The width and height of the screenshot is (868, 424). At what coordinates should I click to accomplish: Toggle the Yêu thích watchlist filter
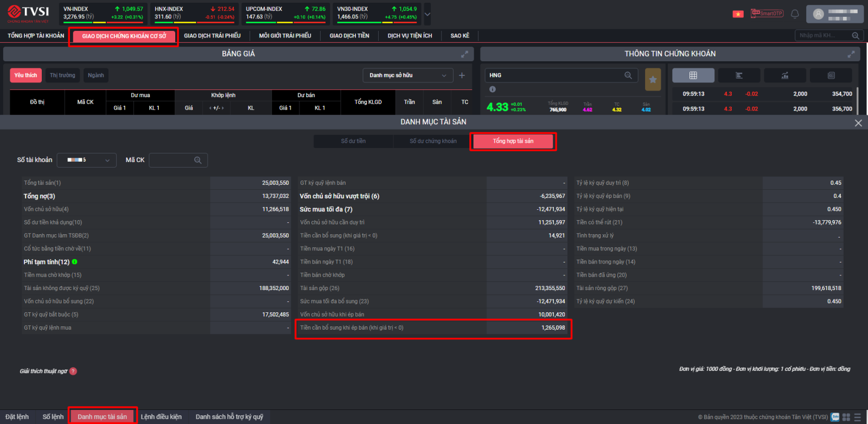(25, 75)
